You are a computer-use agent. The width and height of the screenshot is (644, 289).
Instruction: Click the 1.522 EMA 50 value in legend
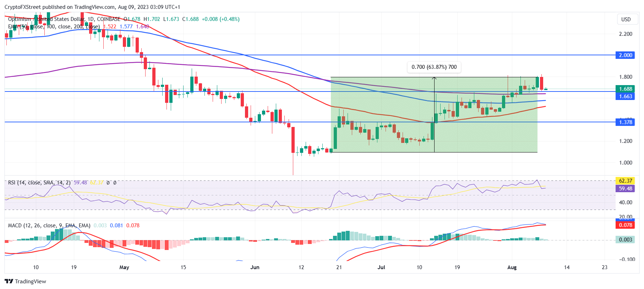[110, 27]
